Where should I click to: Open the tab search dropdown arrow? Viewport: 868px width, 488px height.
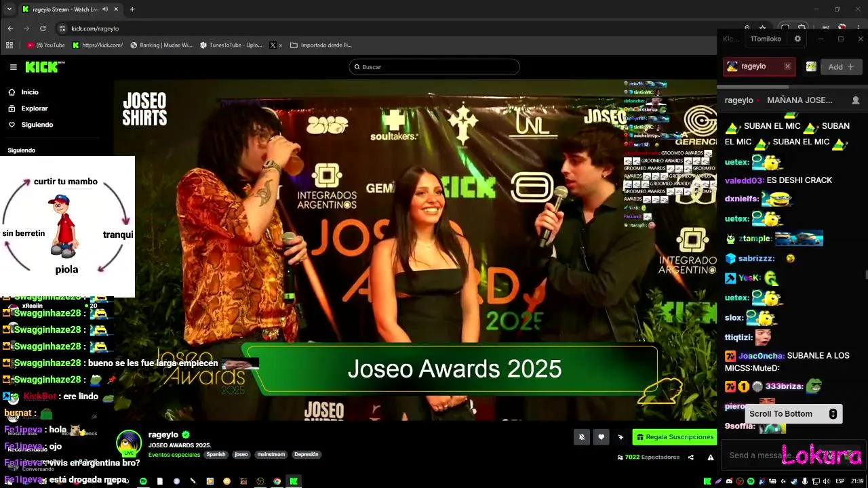tap(9, 9)
